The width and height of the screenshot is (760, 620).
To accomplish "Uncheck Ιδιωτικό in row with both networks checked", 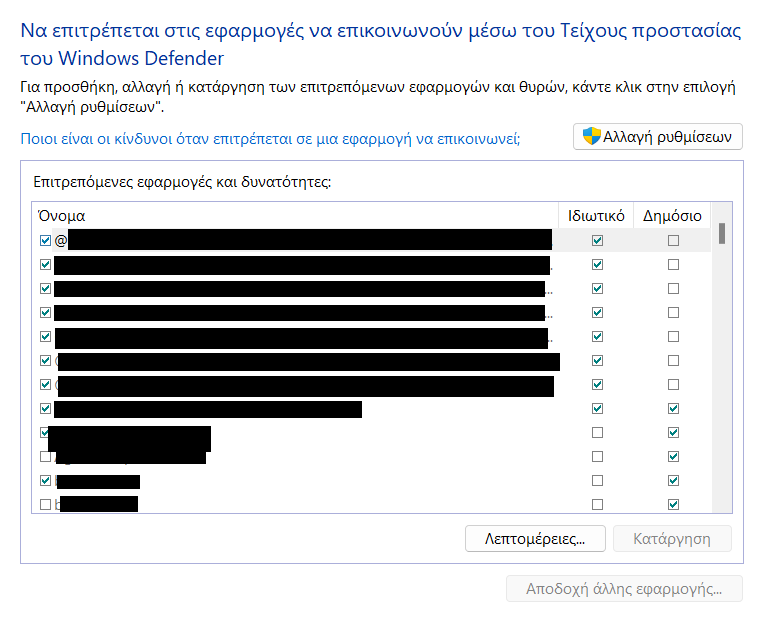I will (598, 409).
